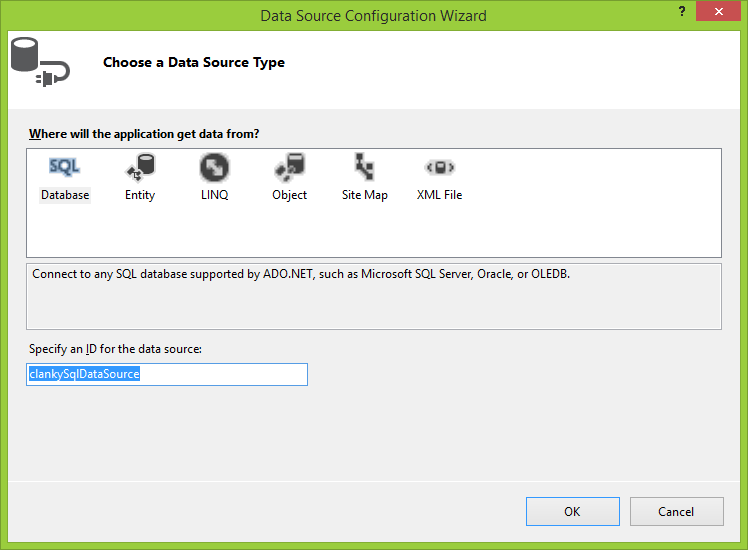Viewport: 748px width, 550px height.
Task: Pick the LINQ data source icon
Action: click(214, 167)
